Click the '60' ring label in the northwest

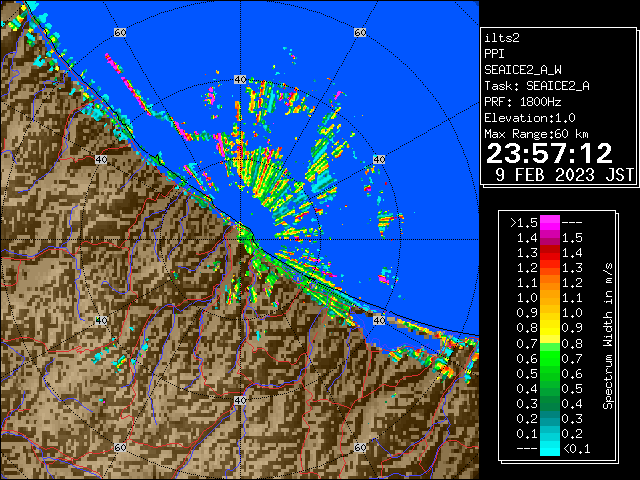coord(120,32)
